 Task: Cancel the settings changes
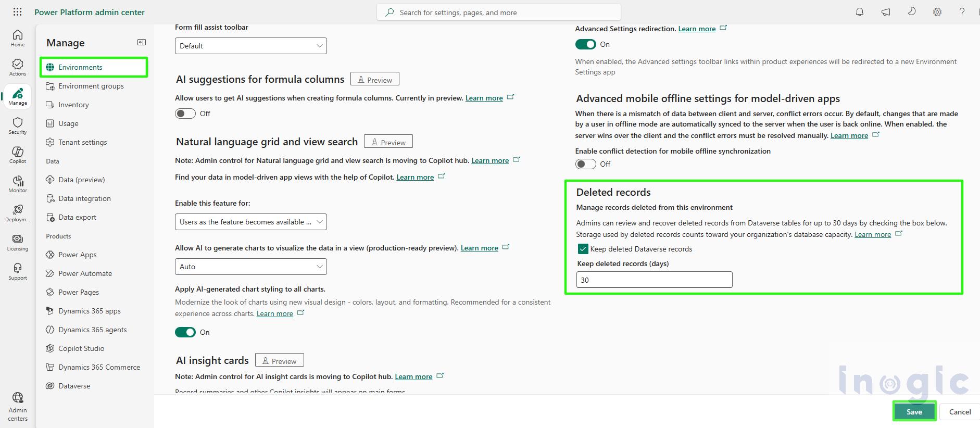[x=960, y=411]
